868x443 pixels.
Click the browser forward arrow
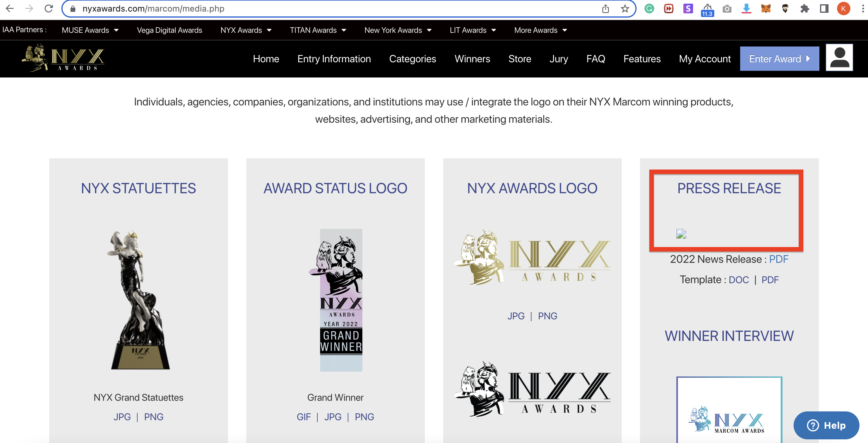point(29,9)
